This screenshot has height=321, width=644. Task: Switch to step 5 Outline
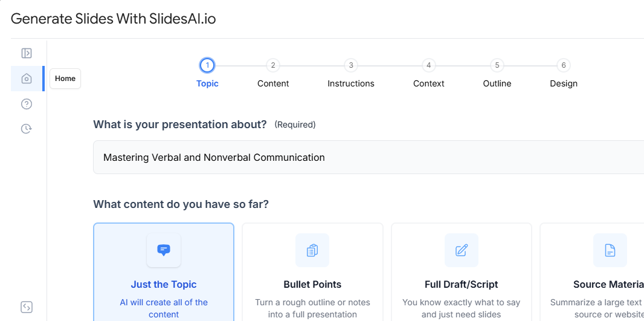(497, 65)
